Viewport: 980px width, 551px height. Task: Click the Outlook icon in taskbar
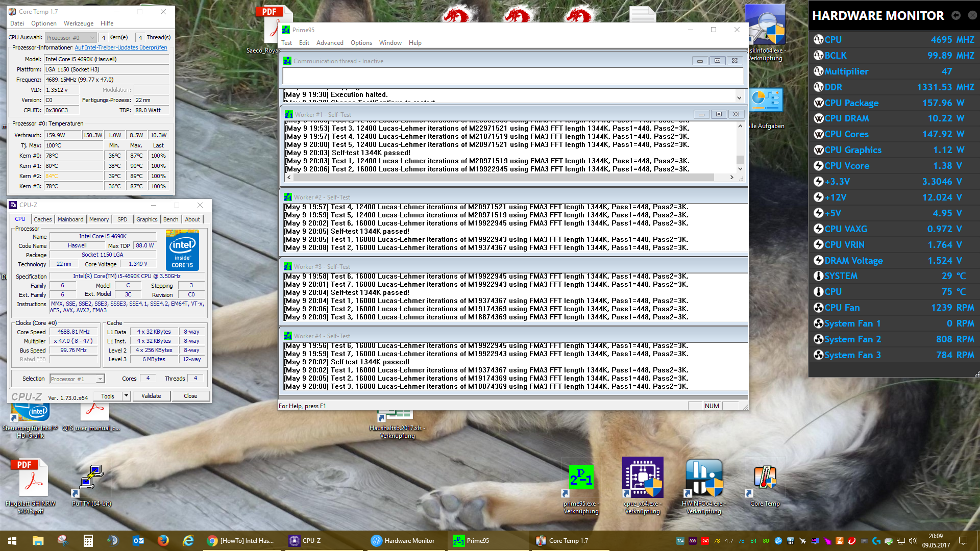(x=138, y=540)
